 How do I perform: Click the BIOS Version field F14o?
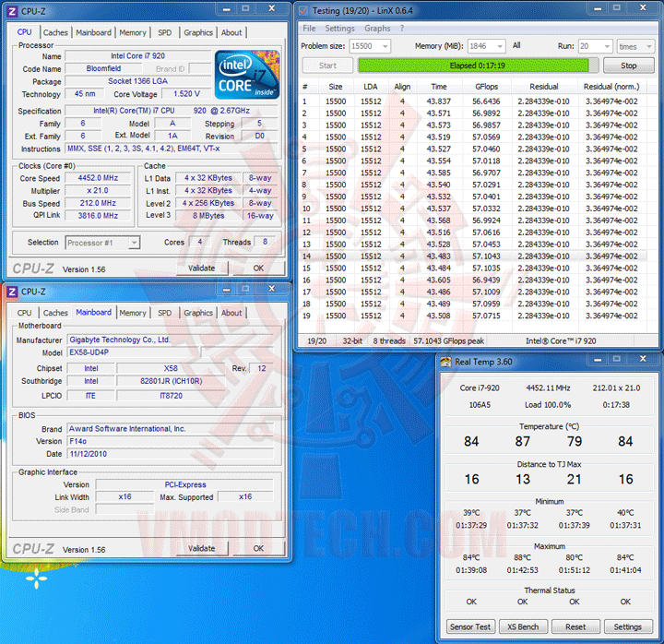(x=171, y=441)
